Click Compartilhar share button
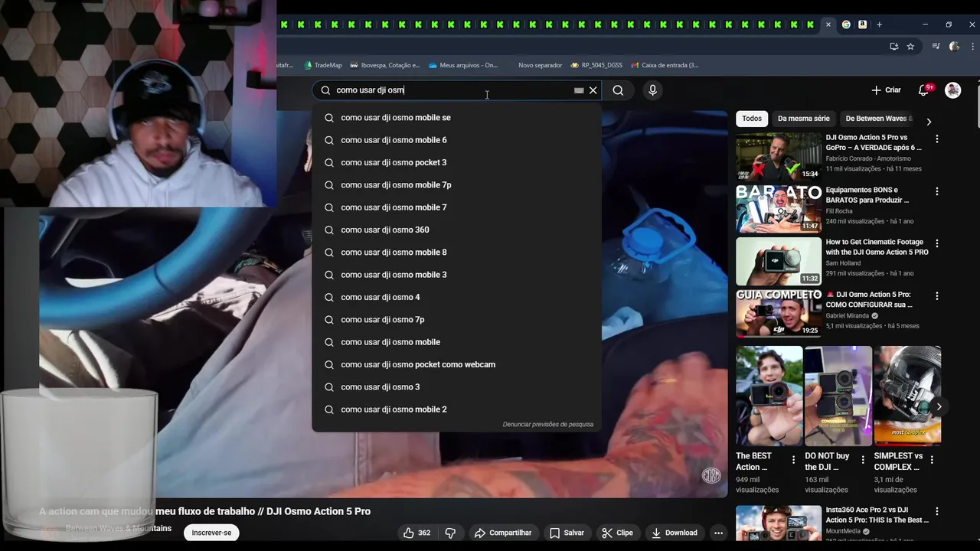 pos(502,533)
